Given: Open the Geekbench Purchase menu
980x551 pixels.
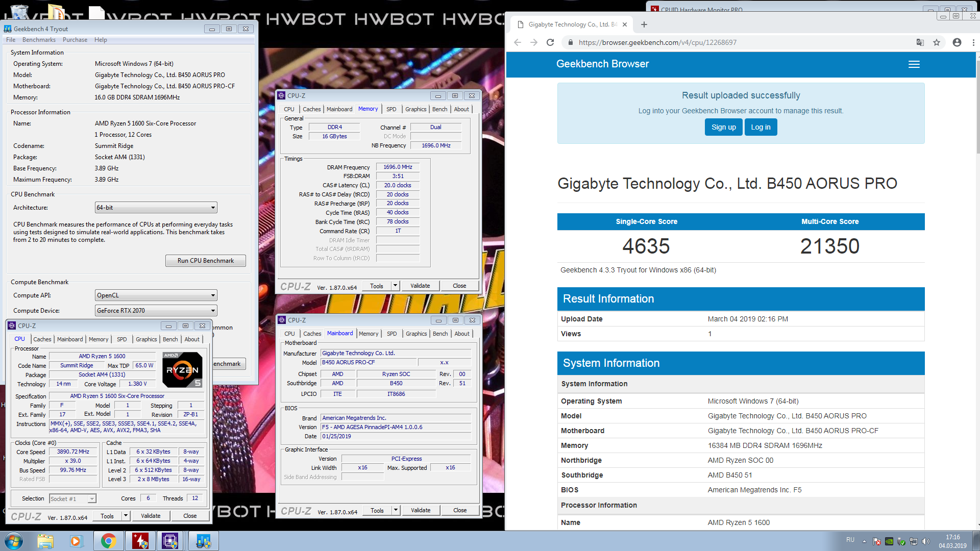Looking at the screenshot, I should [75, 40].
